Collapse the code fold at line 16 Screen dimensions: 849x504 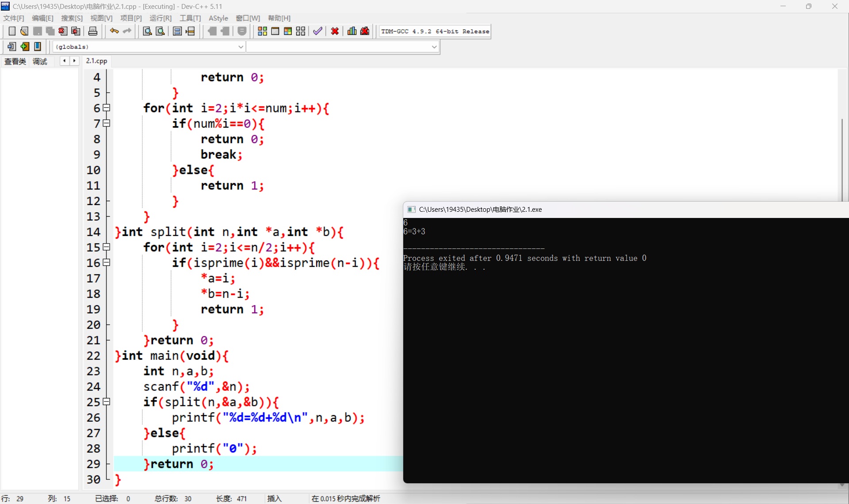point(106,263)
